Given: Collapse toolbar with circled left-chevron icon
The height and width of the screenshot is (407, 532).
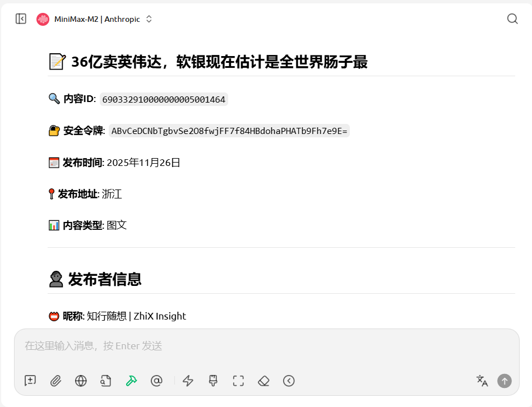Looking at the screenshot, I should tap(289, 381).
